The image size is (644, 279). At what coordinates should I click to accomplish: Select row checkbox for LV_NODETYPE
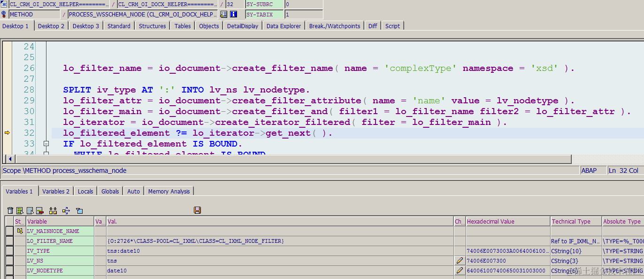[9, 271]
